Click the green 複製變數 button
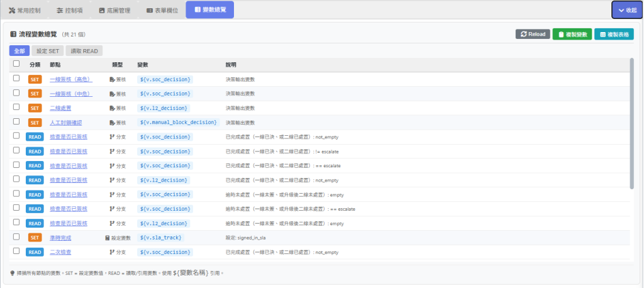The width and height of the screenshot is (644, 288). click(572, 35)
